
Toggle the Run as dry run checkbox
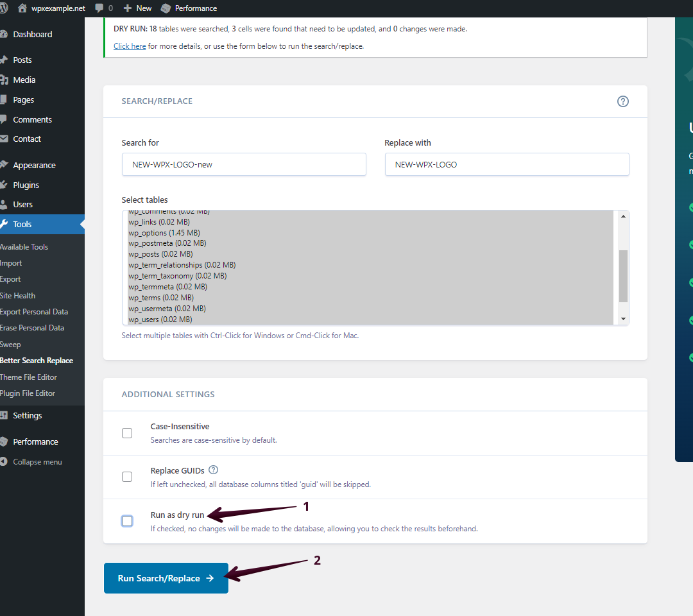127,520
